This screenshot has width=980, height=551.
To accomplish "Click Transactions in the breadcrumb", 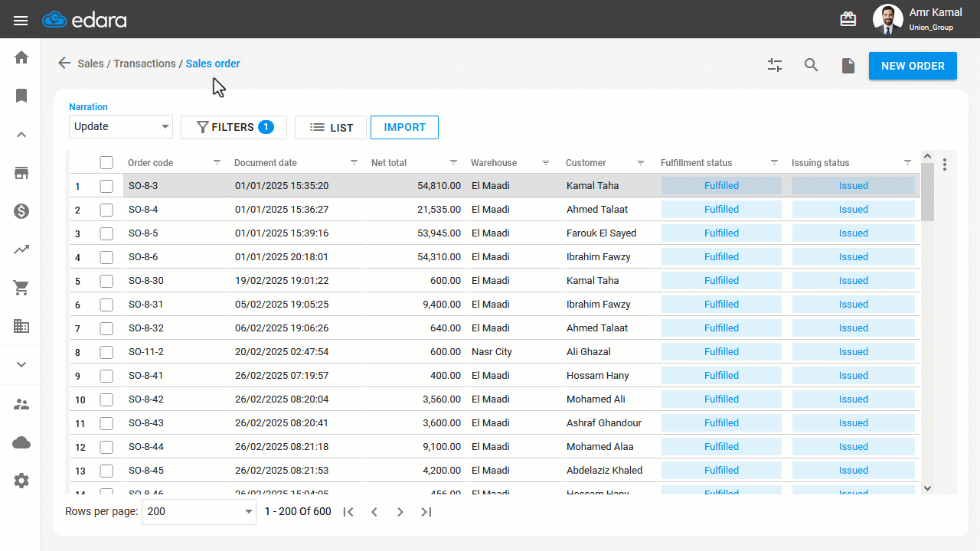I will (145, 64).
